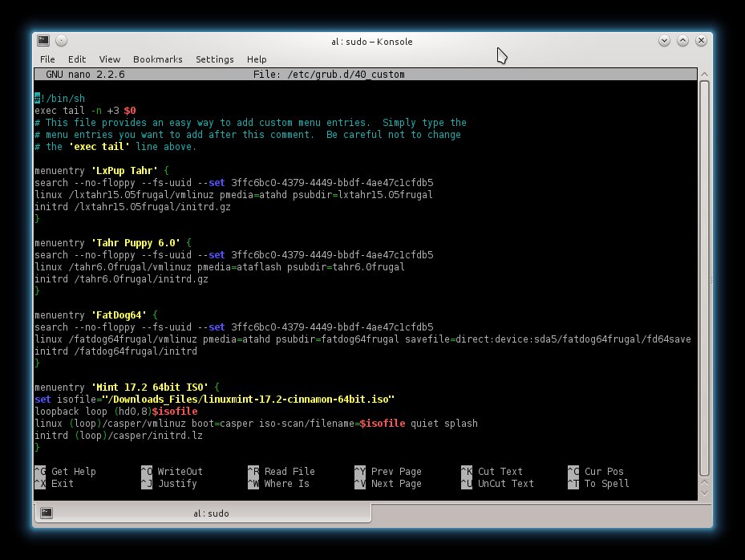Click the terminal icon on the sudo tab

pyautogui.click(x=47, y=513)
